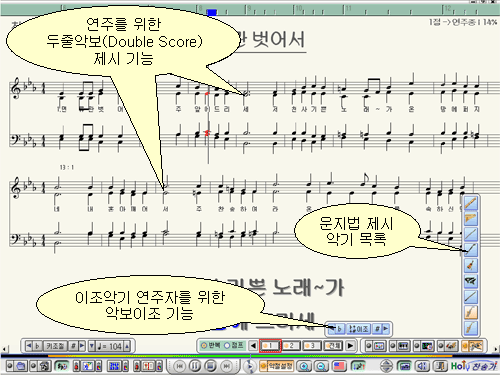Click the flag language icon

tap(339, 366)
